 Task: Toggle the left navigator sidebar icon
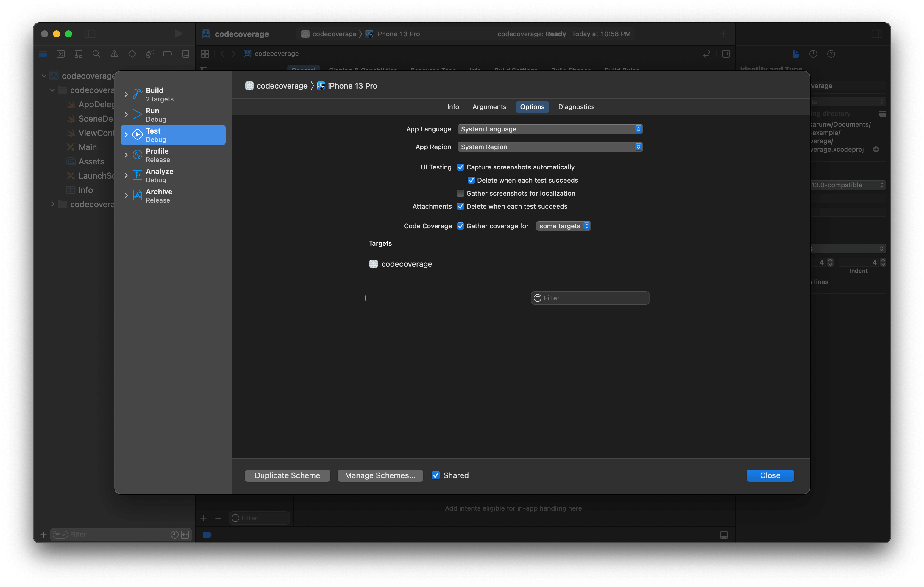(90, 34)
